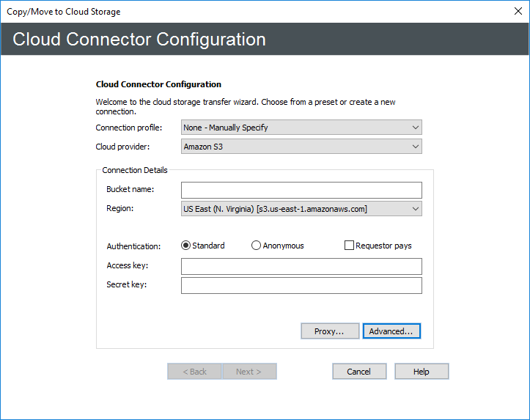Viewport: 530px width, 420px height.
Task: Click the Copy/Move to Cloud Storage title bar
Action: [x=220, y=11]
